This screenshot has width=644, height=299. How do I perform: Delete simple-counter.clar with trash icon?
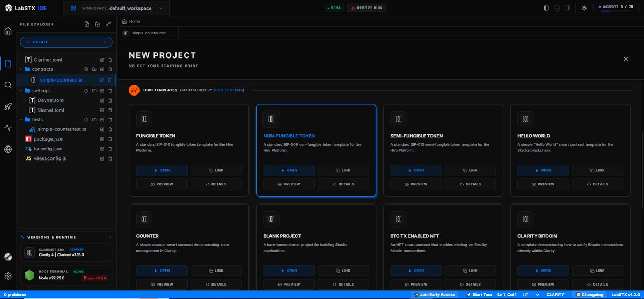pyautogui.click(x=109, y=80)
